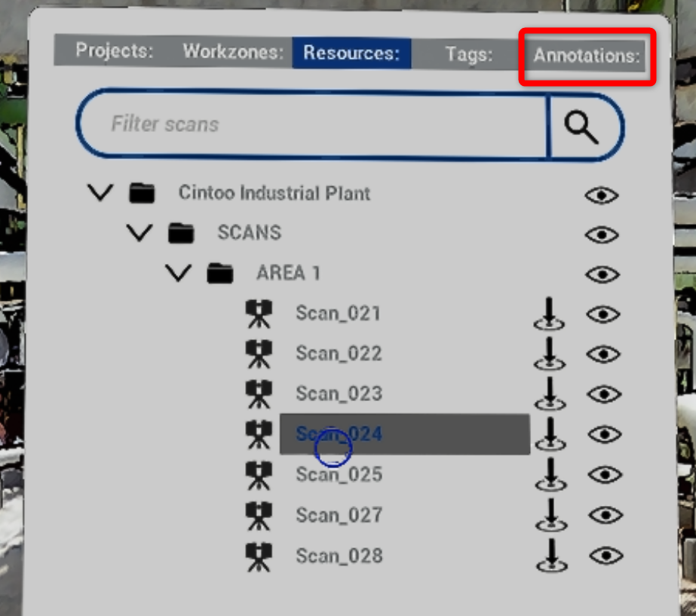
Task: Select the Scan_021 entry
Action: click(x=338, y=314)
